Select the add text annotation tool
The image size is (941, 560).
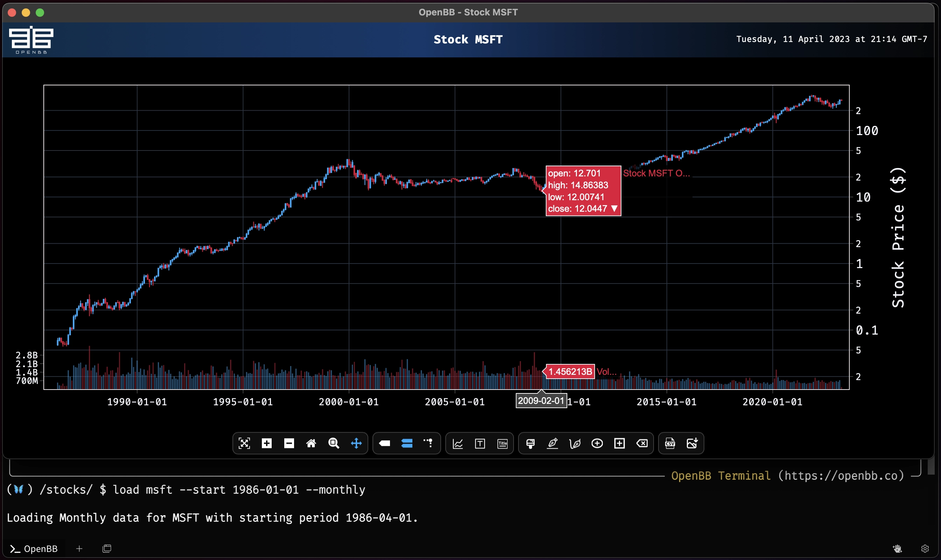click(480, 443)
